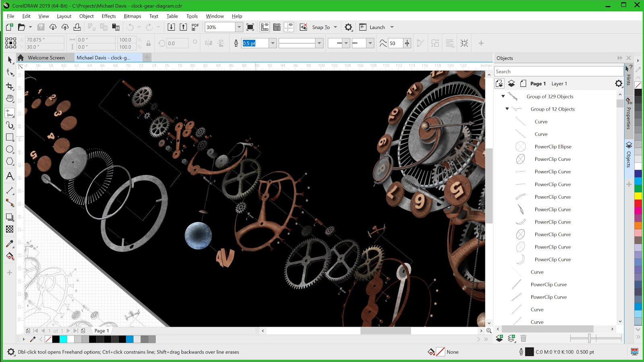The image size is (644, 362).
Task: Collapse the Group of 329 Objects
Action: pos(502,97)
